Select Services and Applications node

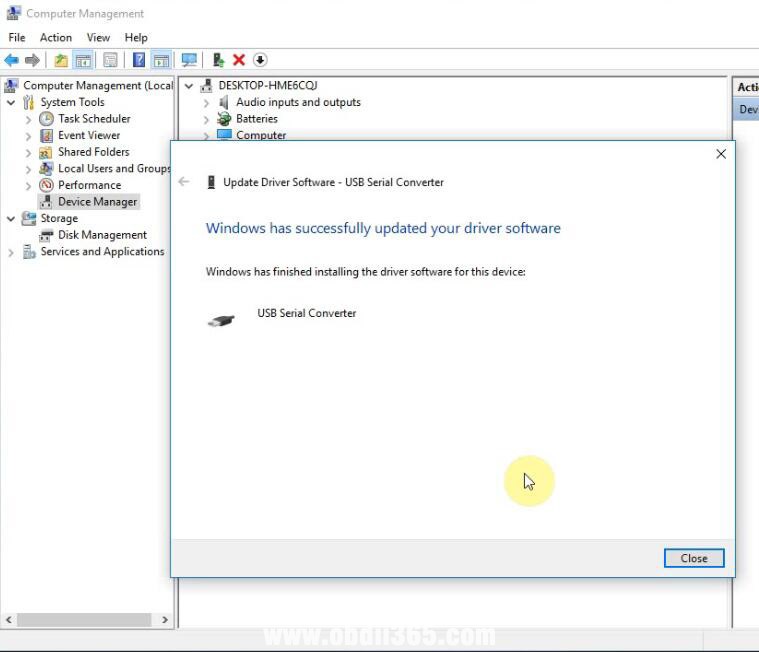pos(103,251)
